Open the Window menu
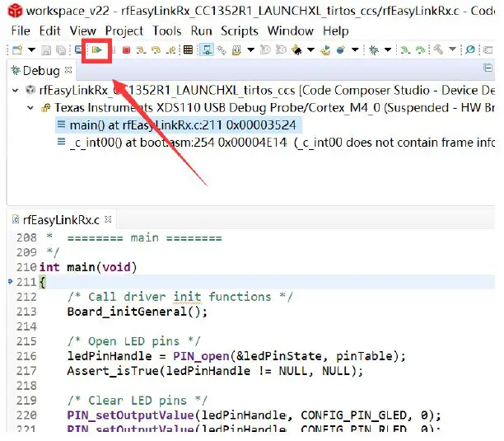Image resolution: width=504 pixels, height=441 pixels. point(291,30)
